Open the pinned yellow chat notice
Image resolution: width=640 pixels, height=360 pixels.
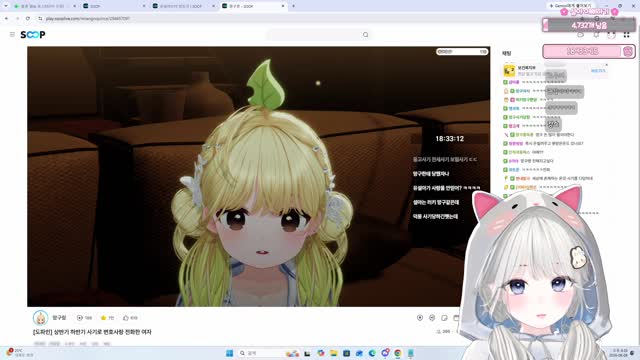[555, 71]
